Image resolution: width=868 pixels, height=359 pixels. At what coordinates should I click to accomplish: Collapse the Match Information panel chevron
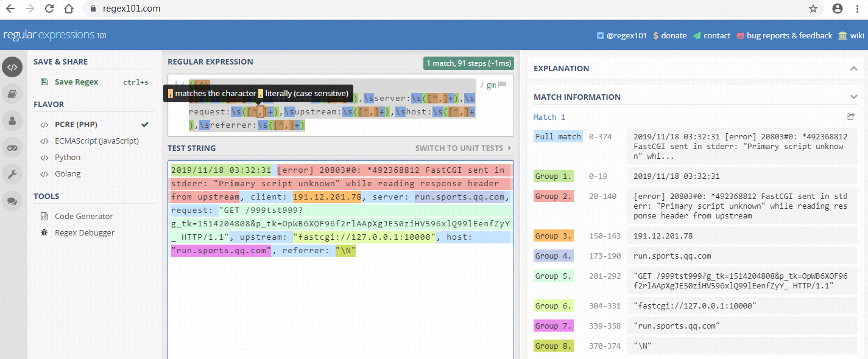tap(853, 97)
